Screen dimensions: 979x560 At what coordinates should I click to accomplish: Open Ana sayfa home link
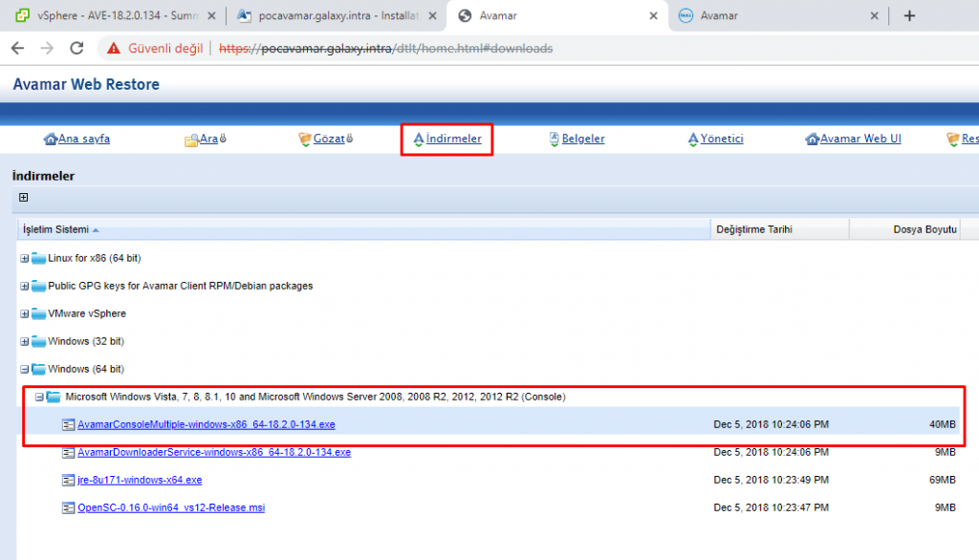coord(84,139)
